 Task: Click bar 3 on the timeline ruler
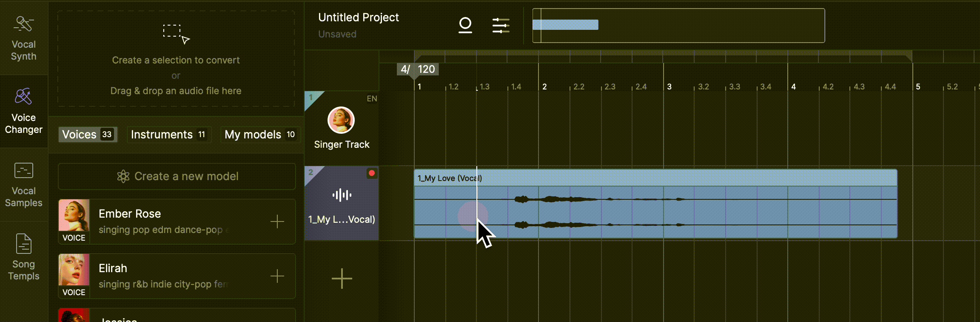pos(669,86)
